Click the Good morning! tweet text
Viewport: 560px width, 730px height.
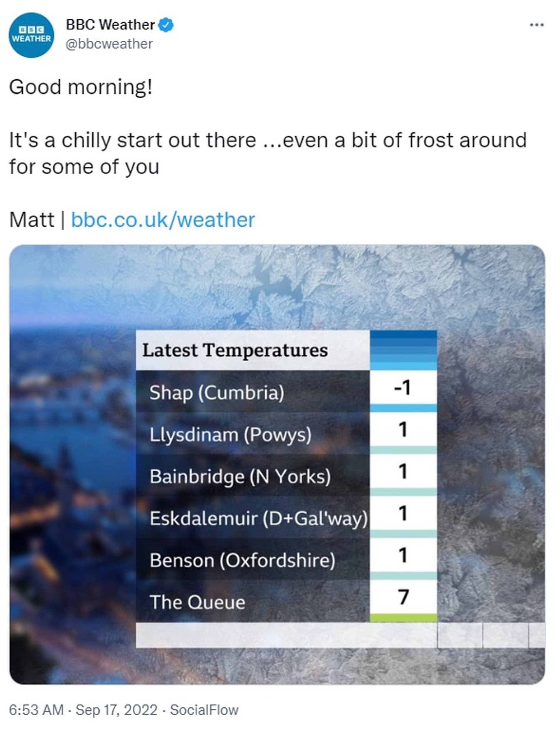pyautogui.click(x=81, y=87)
